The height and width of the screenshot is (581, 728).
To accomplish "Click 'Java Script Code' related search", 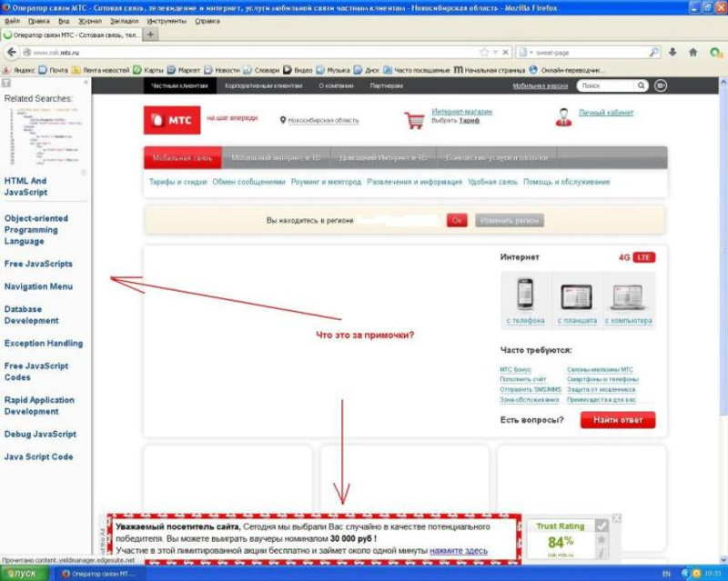I will point(38,457).
